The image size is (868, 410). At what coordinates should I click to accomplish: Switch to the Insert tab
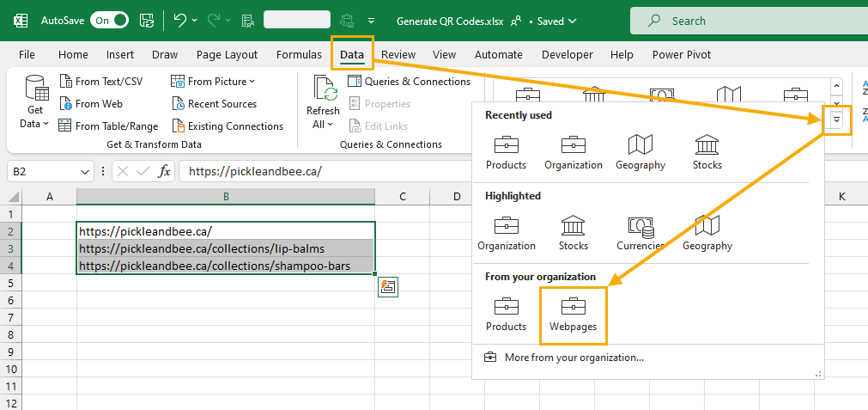(120, 54)
